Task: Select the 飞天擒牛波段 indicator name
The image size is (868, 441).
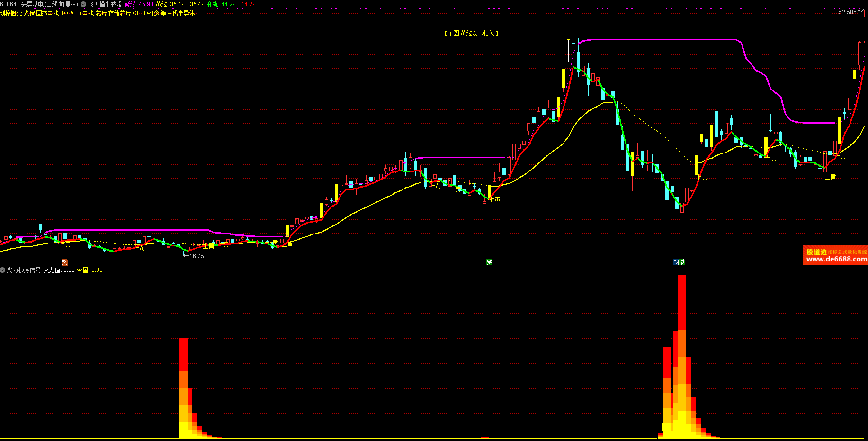Action: (x=105, y=4)
